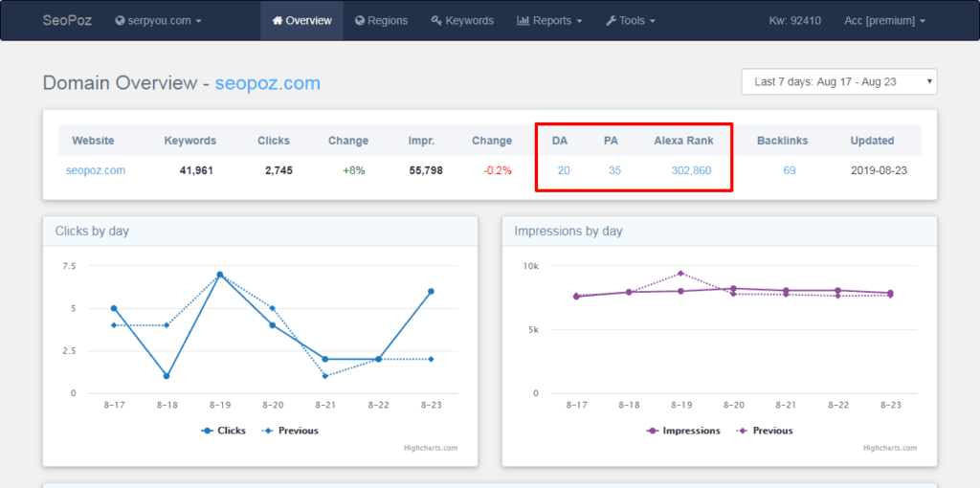Open the DA value 20 link
The height and width of the screenshot is (488, 980).
[x=564, y=170]
